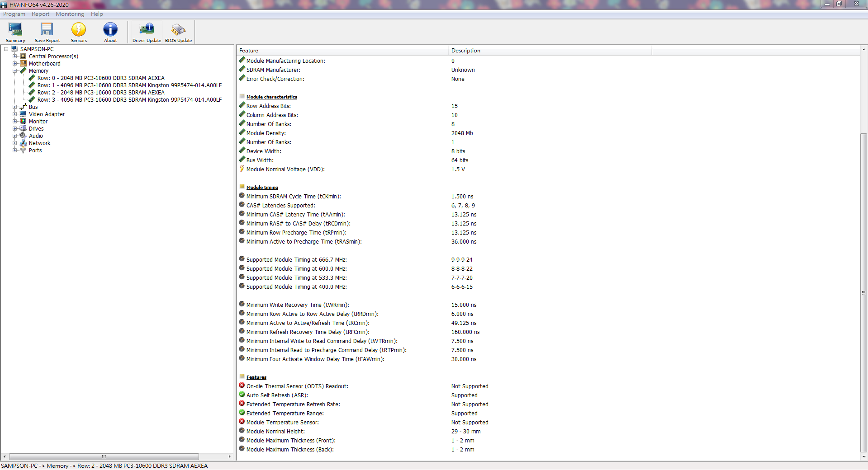
Task: Expand the Network node
Action: [x=14, y=143]
